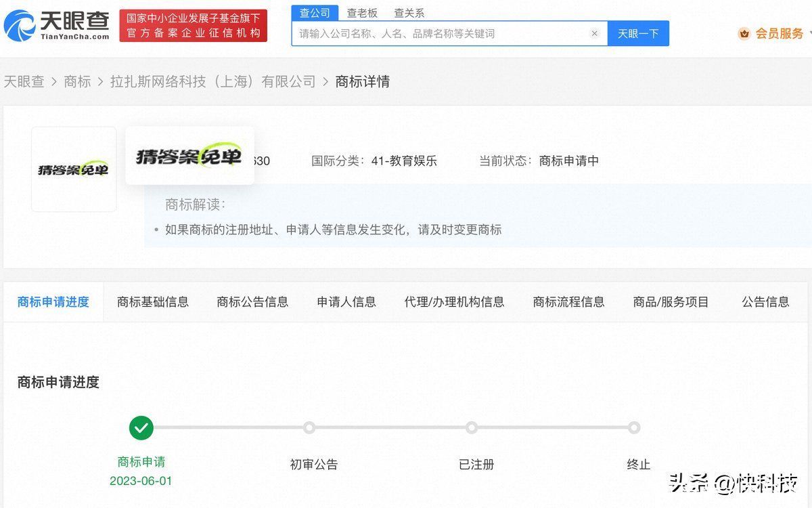
Task: Select the 2023-06-01 application date
Action: point(141,481)
